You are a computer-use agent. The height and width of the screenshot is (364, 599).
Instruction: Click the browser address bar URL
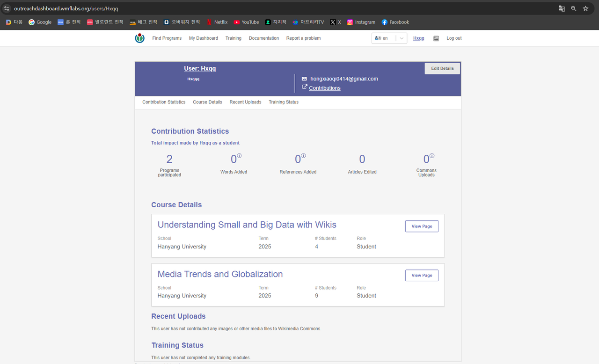(66, 8)
